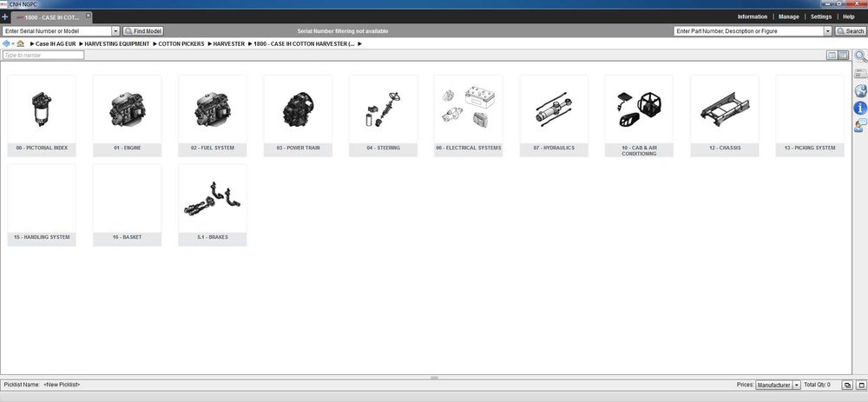
Task: Expand the Part Number search dropdown
Action: point(828,31)
